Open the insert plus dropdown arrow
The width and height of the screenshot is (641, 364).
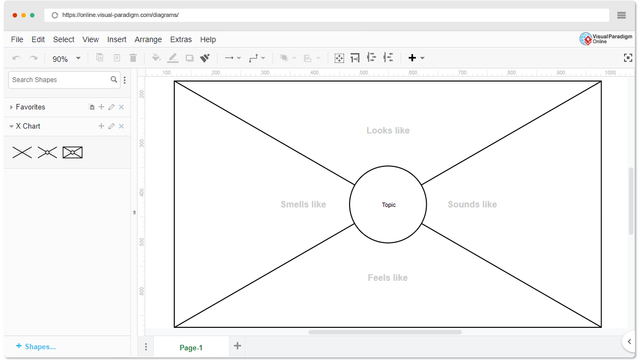(x=423, y=58)
